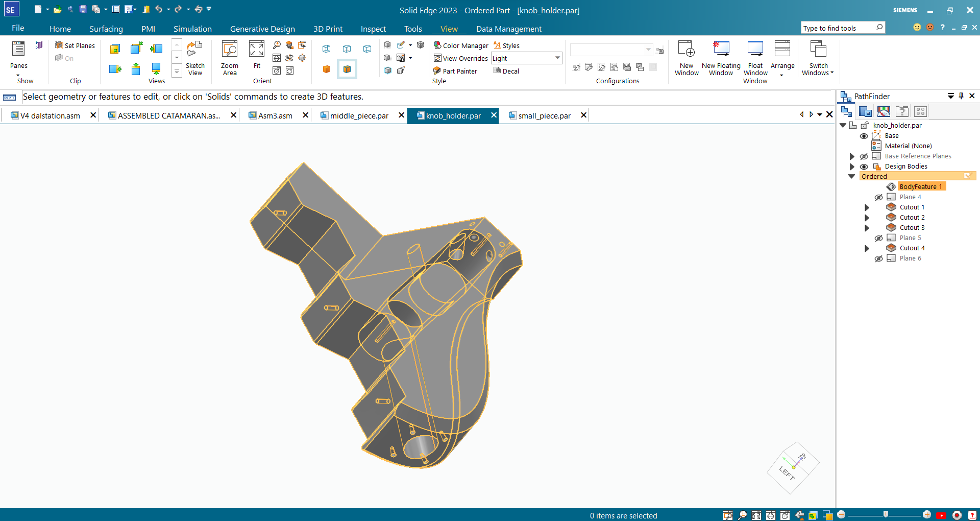
Task: Open the Color Manager
Action: click(x=461, y=45)
